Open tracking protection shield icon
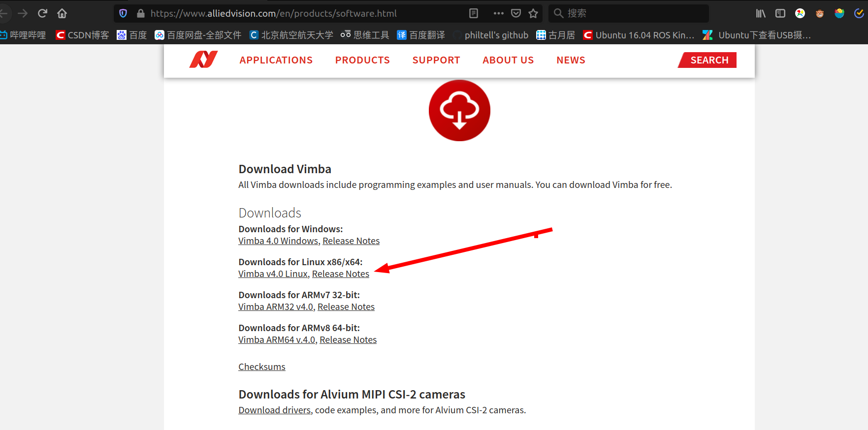 [x=123, y=13]
